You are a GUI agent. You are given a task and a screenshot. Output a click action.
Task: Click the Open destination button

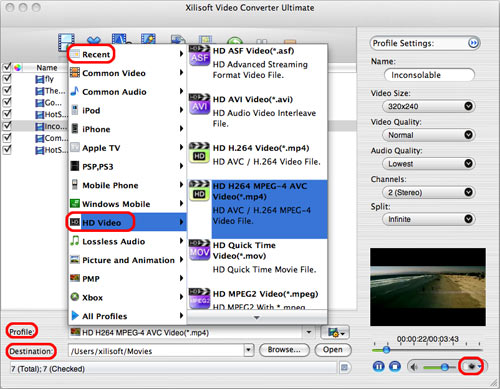(x=333, y=350)
